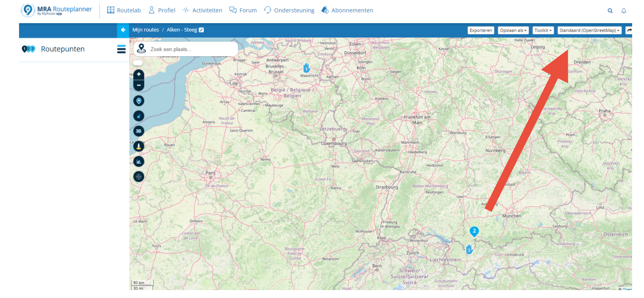The height and width of the screenshot is (298, 644).
Task: Click the Zoek een plaats search field
Action: pos(190,49)
